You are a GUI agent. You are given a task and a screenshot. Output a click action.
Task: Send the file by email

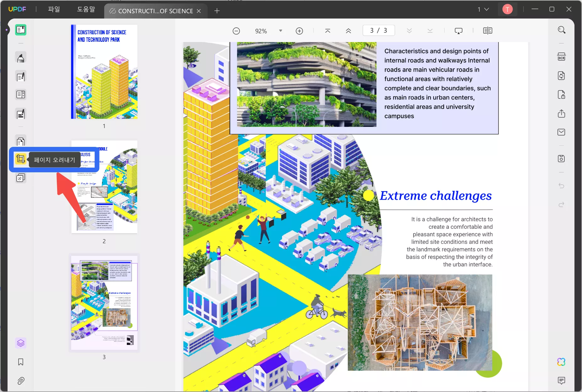pos(562,132)
